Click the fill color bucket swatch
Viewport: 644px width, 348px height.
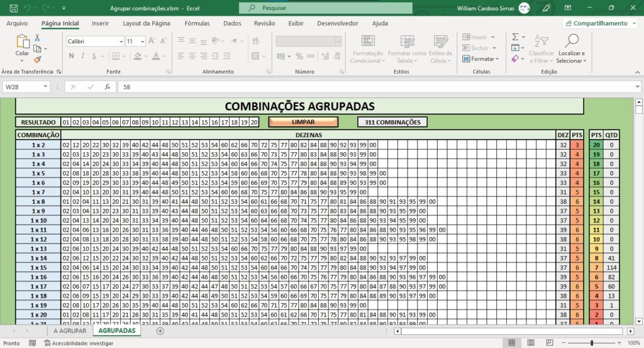pyautogui.click(x=138, y=56)
